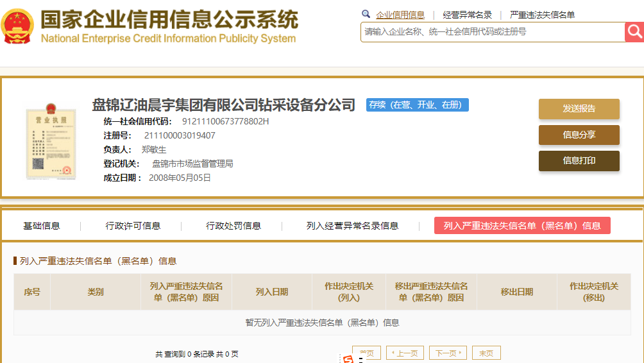
Task: Select the 企业信用信息 search category
Action: coord(400,15)
